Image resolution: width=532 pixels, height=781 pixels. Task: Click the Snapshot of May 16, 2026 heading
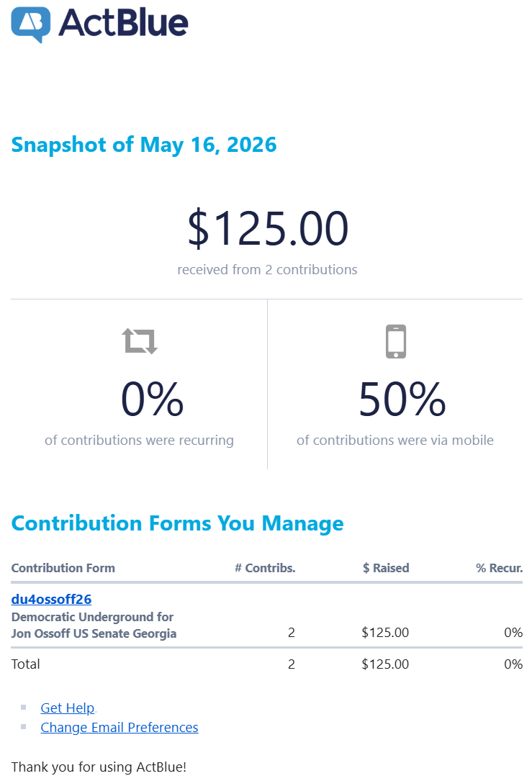[144, 145]
